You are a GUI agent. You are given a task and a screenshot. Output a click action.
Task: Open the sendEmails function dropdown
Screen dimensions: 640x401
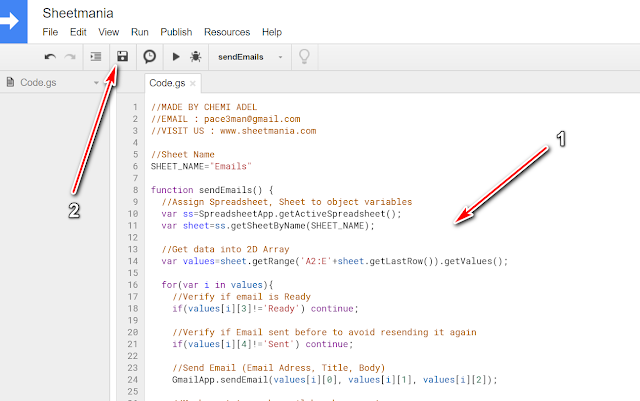[250, 57]
